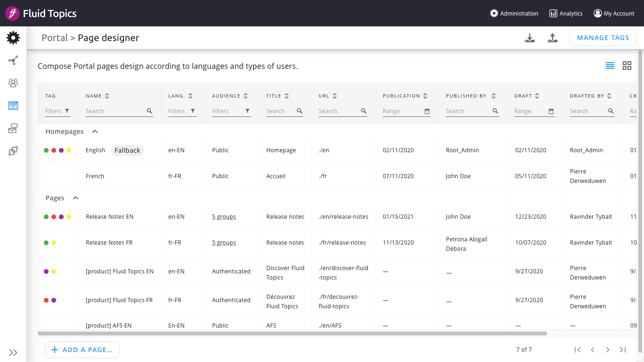
Task: Click the Published By search magnifier
Action: coord(495,111)
